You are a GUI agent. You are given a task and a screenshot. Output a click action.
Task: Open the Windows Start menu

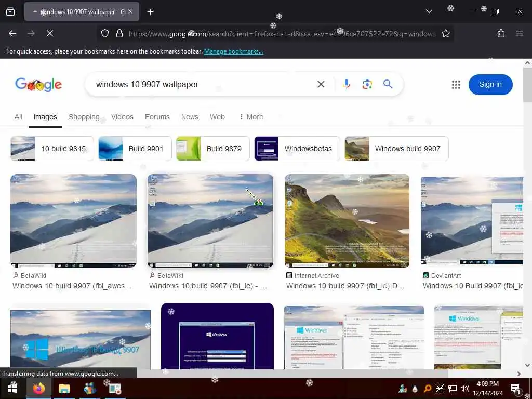point(12,389)
